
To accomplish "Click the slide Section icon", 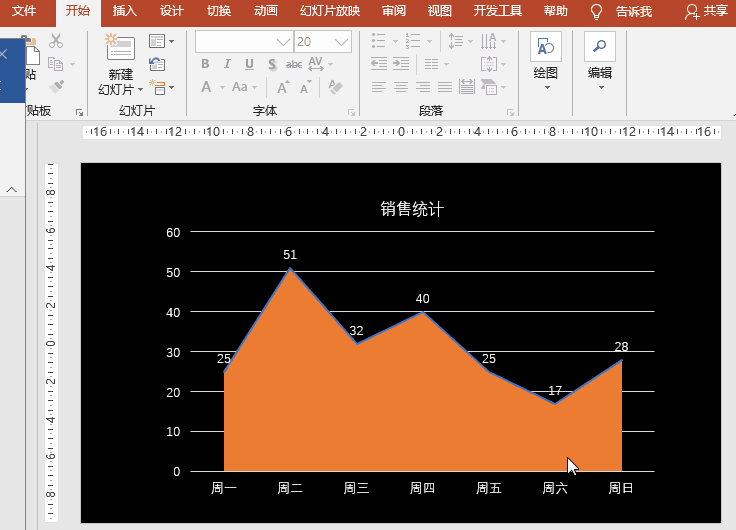I will [x=157, y=87].
